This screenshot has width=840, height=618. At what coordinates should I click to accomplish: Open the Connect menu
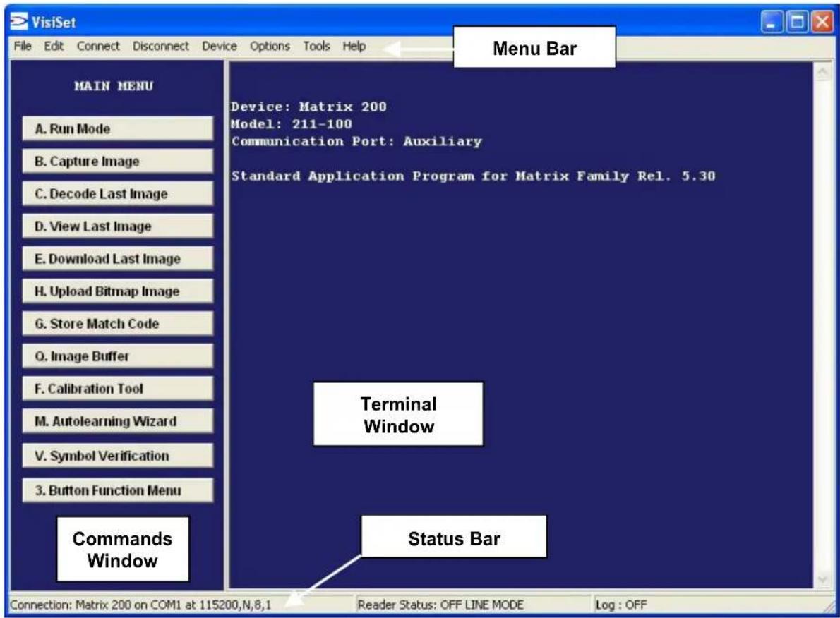98,46
